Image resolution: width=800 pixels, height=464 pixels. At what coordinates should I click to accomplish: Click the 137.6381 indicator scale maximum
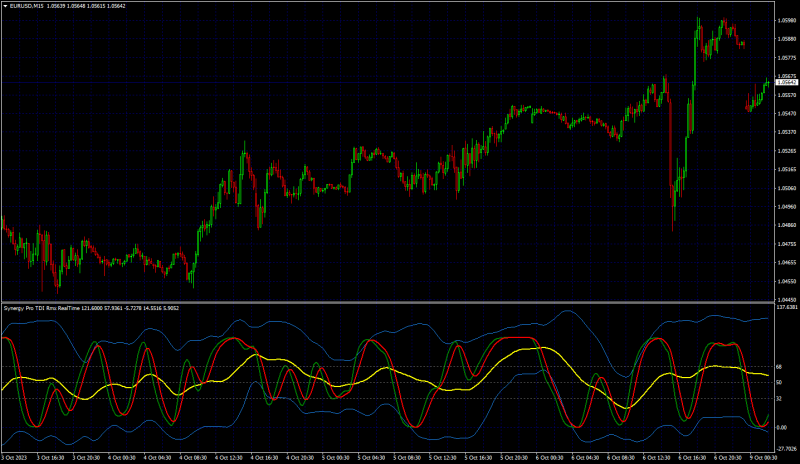point(787,307)
